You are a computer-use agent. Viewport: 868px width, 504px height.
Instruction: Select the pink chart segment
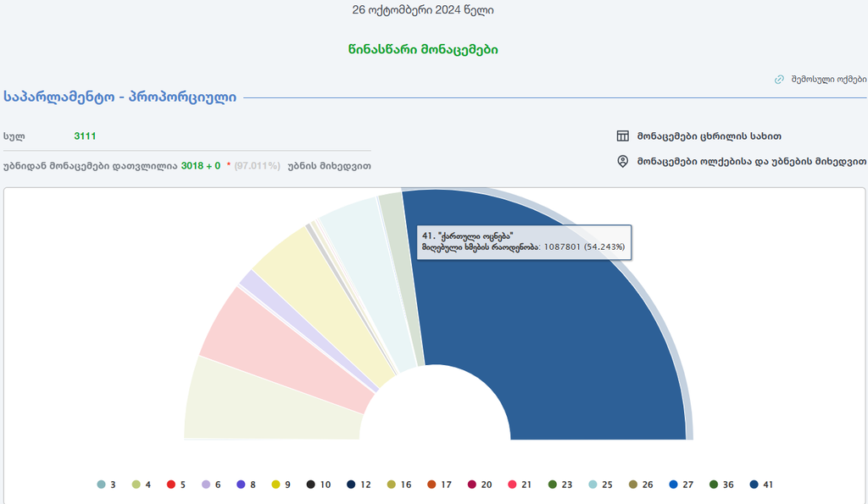point(288,352)
